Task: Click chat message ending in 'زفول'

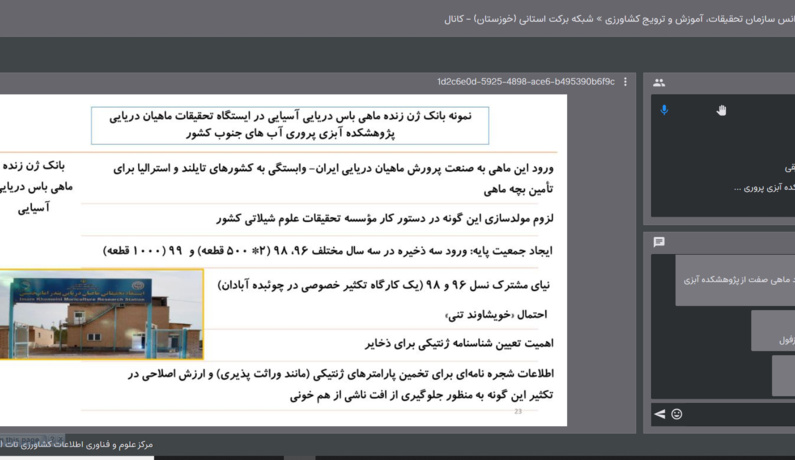Action: [773, 331]
